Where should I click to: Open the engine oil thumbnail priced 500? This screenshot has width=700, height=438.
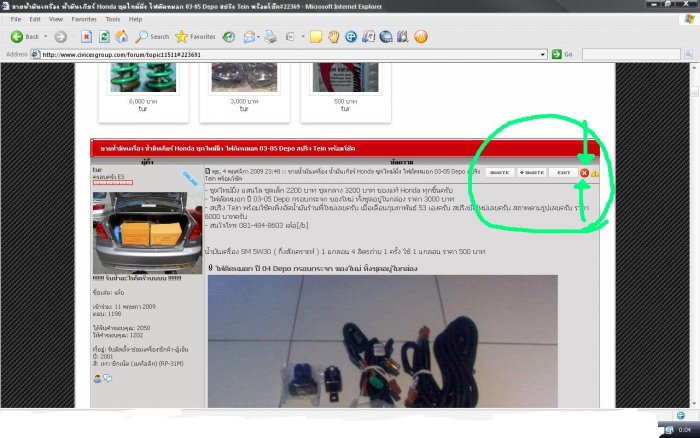point(346,77)
